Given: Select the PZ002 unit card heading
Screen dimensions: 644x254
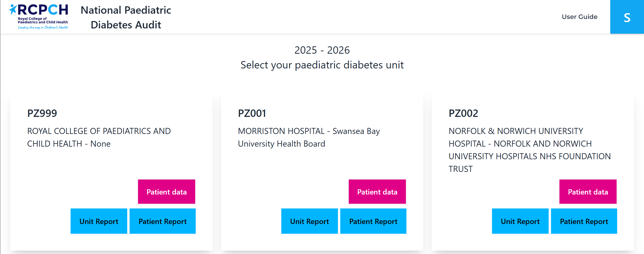Looking at the screenshot, I should click(463, 113).
